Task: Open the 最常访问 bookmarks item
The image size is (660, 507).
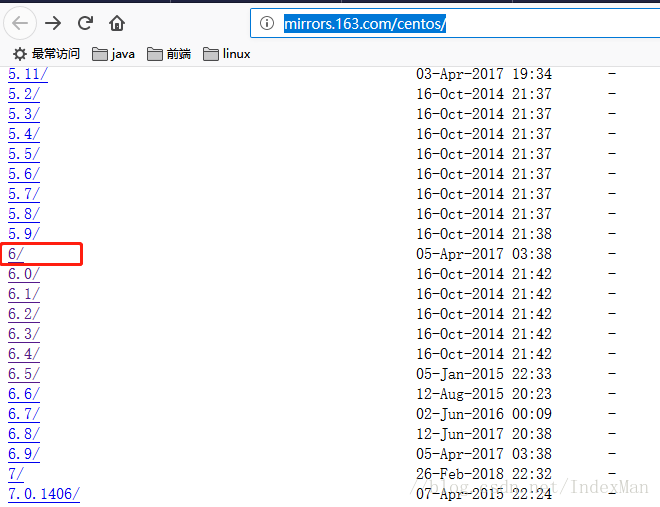Action: tap(46, 54)
